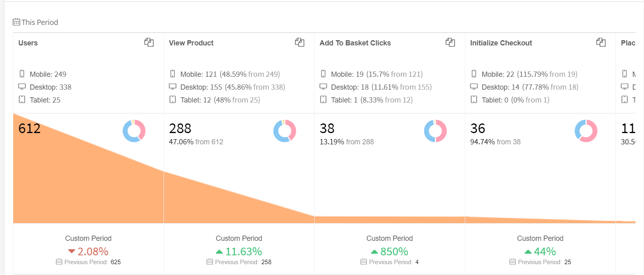Screen dimensions: 644x275
Task: Click the Add To Basket donut chart
Action: pos(435,131)
